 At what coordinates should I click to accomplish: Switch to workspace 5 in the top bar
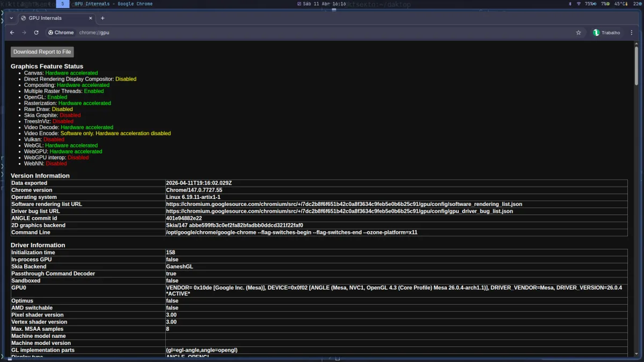(62, 4)
